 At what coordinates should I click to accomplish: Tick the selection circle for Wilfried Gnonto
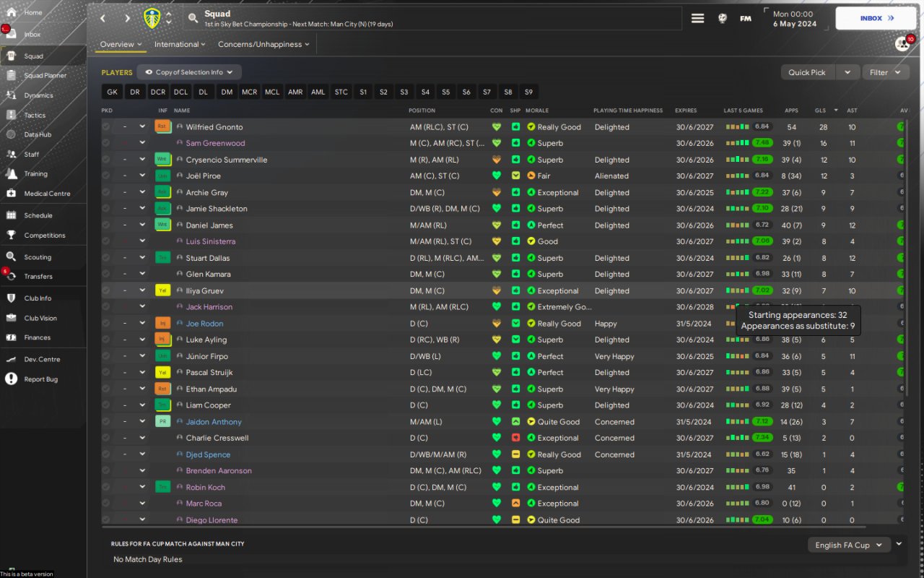[x=106, y=126]
